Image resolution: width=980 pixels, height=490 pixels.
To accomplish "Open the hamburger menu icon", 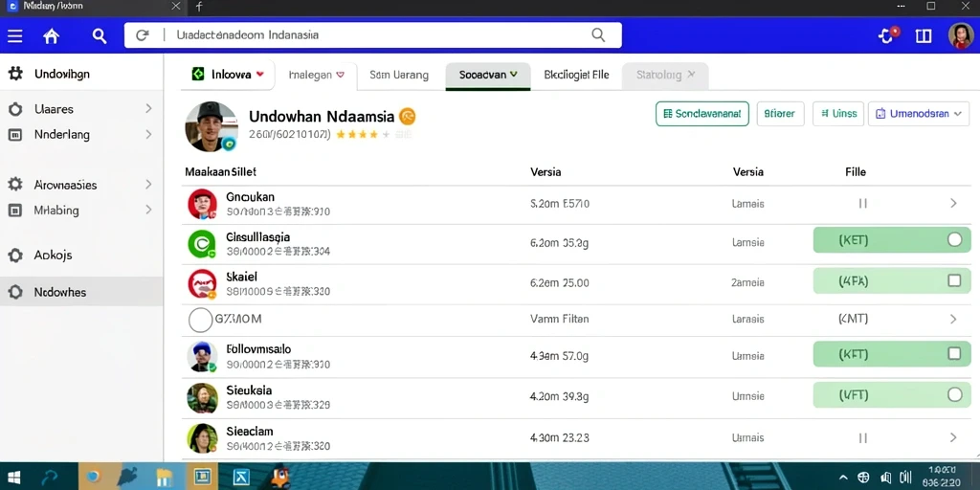I will (15, 36).
